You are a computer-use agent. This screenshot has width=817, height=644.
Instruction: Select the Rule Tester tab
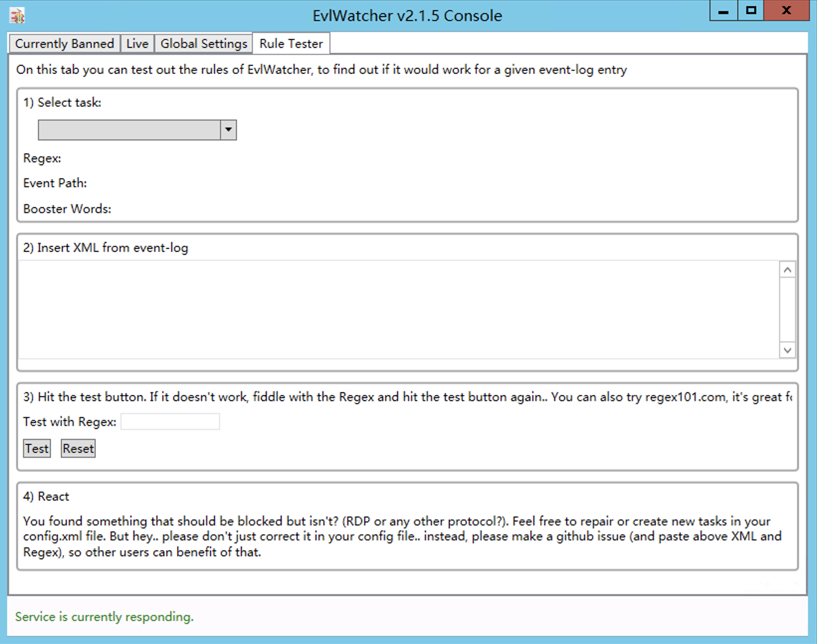pos(291,44)
